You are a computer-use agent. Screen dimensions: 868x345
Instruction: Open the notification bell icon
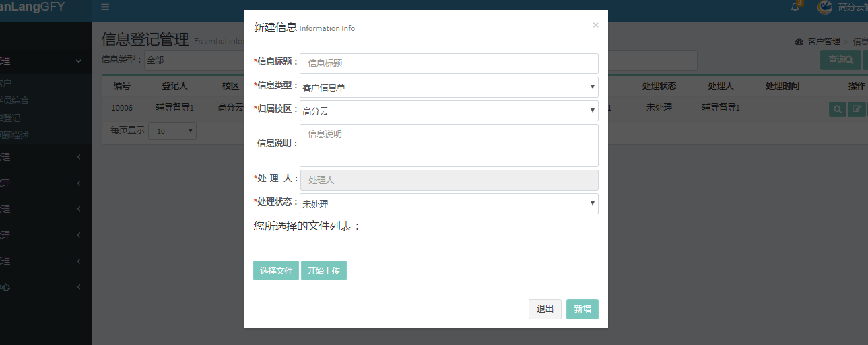point(795,7)
